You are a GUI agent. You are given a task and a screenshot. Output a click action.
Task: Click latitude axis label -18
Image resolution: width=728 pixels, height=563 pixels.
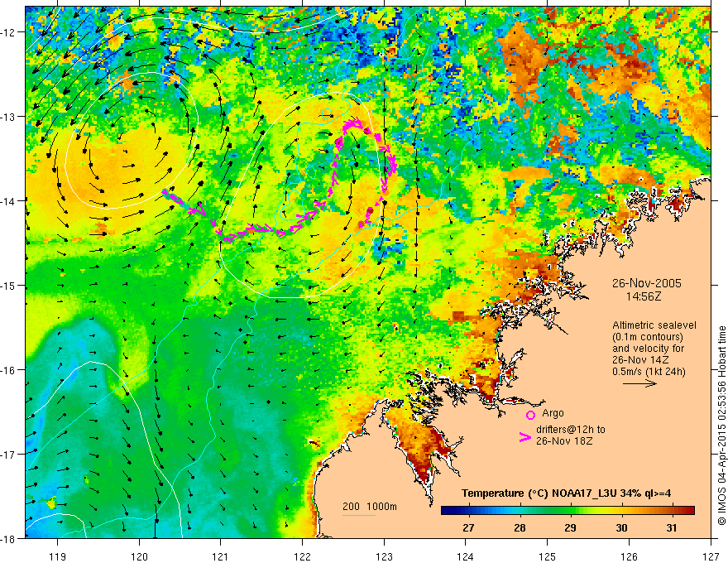coord(9,538)
